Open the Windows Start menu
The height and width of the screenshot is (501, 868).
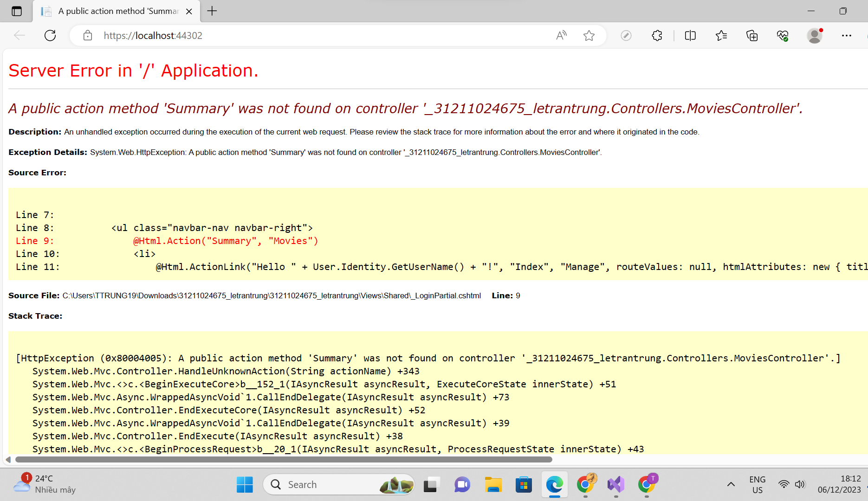(245, 485)
